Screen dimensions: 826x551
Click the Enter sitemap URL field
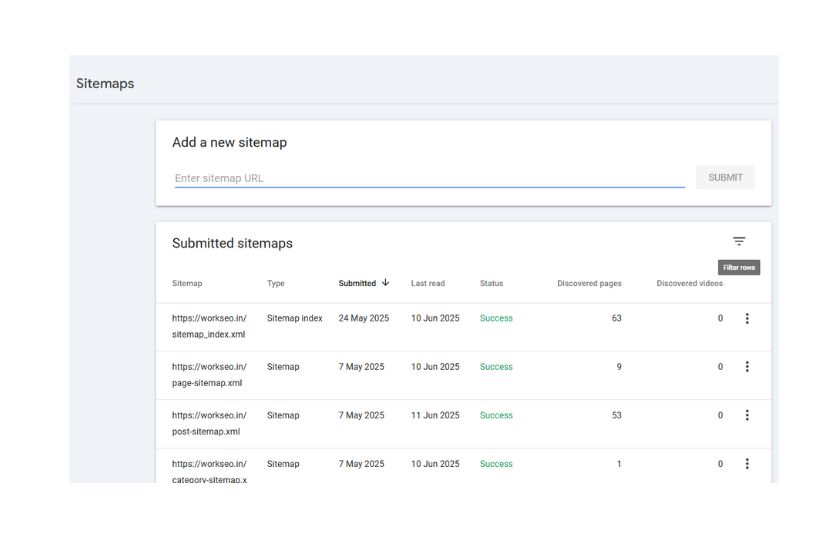click(429, 178)
